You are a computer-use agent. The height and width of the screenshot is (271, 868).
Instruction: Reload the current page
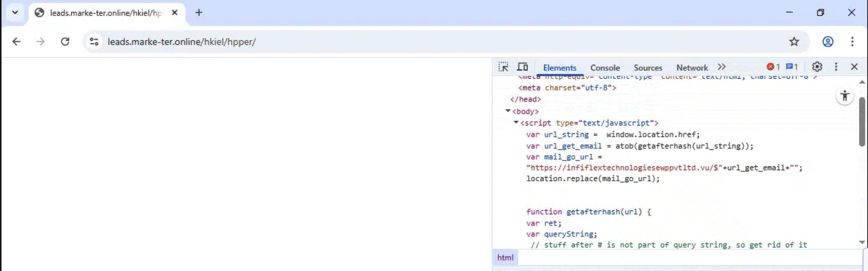click(x=65, y=41)
